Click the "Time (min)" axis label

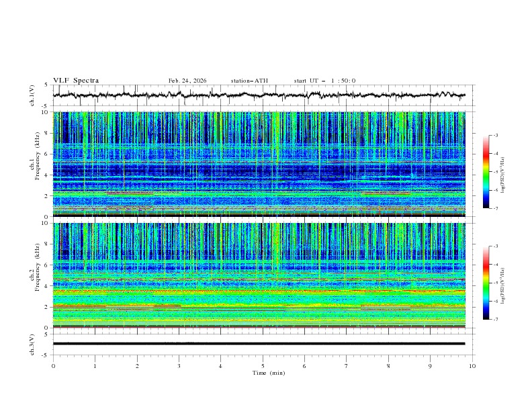tap(269, 373)
